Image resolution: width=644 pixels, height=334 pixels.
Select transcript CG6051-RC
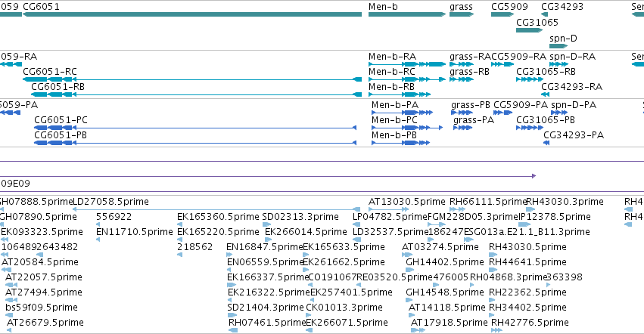(192, 79)
